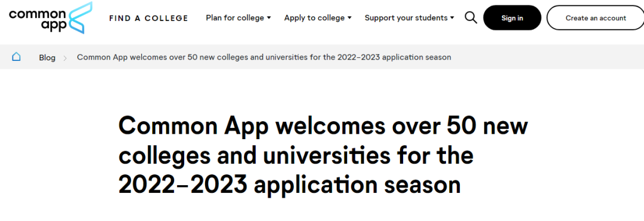The height and width of the screenshot is (221, 644).
Task: Click the breadcrumb current article title
Action: pyautogui.click(x=264, y=57)
